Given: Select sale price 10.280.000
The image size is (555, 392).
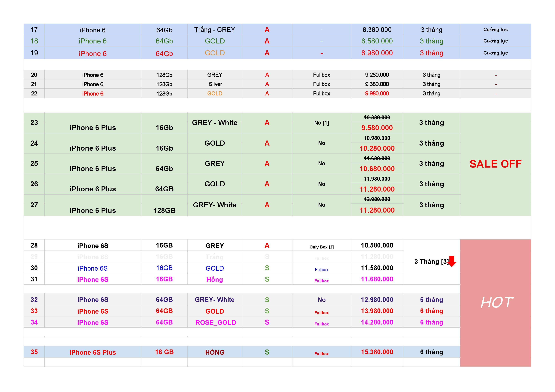Looking at the screenshot, I should coord(377,148).
